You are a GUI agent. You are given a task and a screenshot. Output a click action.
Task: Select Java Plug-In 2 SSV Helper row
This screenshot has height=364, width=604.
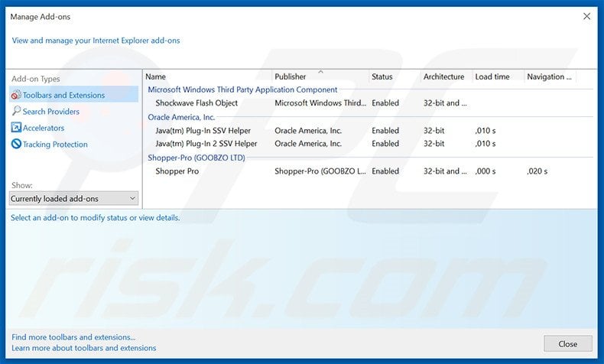[206, 144]
